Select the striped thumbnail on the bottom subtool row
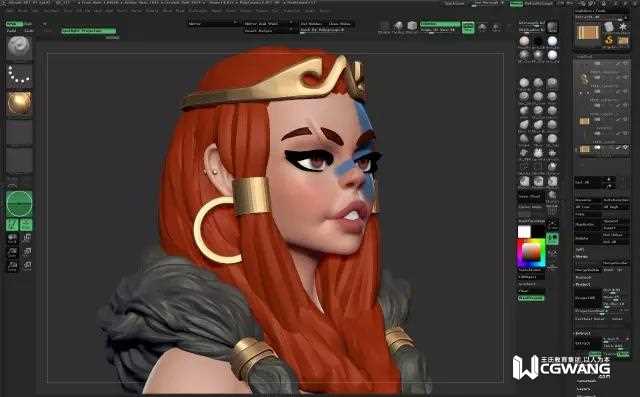 (584, 149)
